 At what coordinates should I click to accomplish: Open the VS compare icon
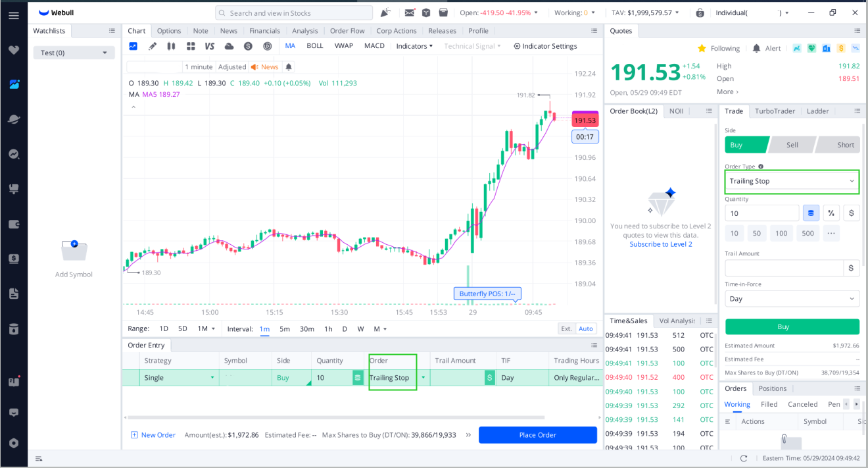[210, 46]
